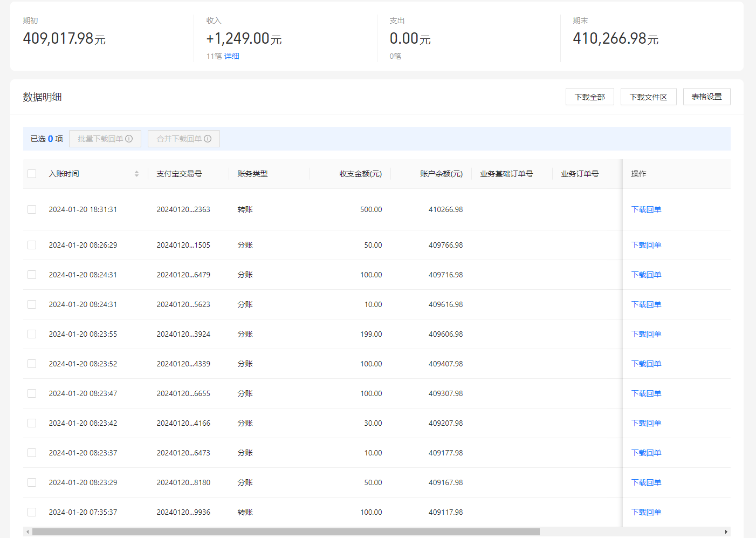Click 下载全部 button

(590, 97)
